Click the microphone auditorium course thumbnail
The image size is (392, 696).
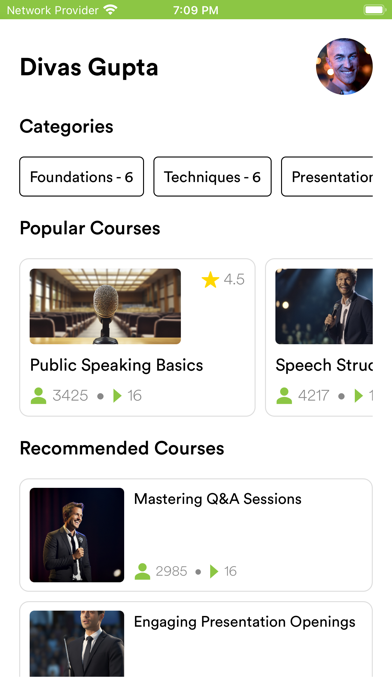[105, 306]
